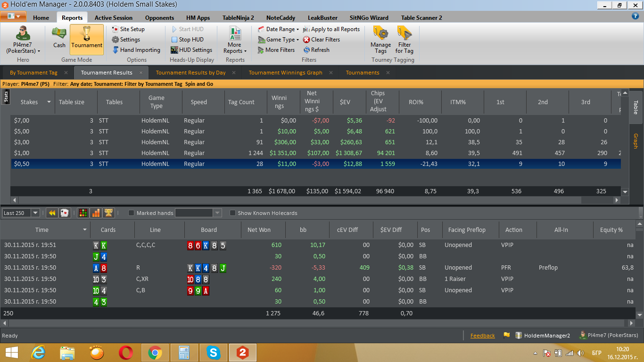Open Opera browser from the taskbar
This screenshot has height=362, width=644.
(125, 352)
